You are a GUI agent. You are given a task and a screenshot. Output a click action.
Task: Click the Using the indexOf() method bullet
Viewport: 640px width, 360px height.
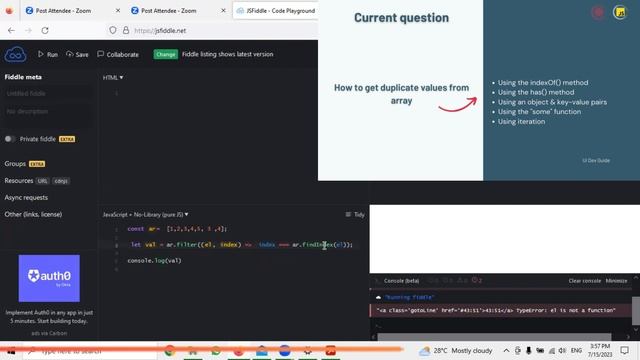[543, 82]
